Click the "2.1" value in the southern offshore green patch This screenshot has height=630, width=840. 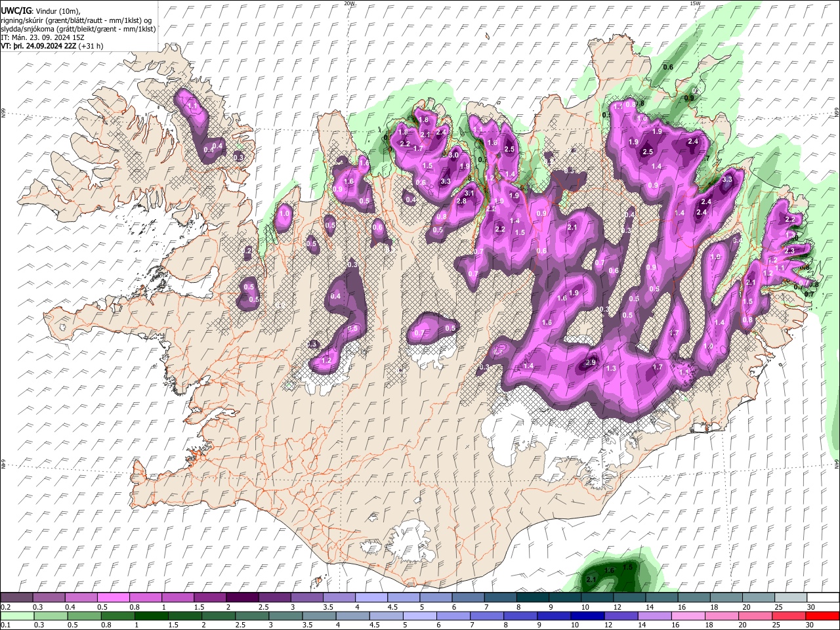coord(591,580)
